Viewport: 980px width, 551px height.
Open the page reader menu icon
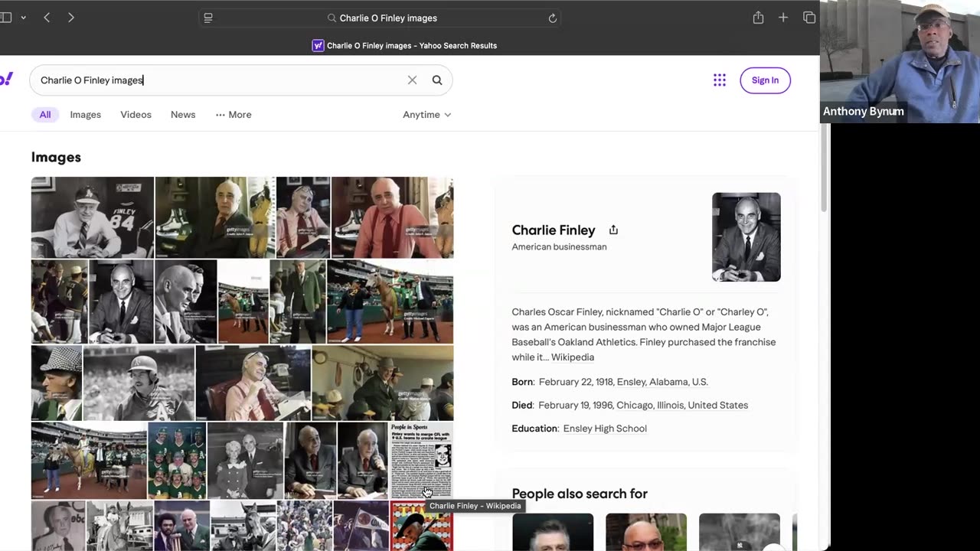[208, 18]
